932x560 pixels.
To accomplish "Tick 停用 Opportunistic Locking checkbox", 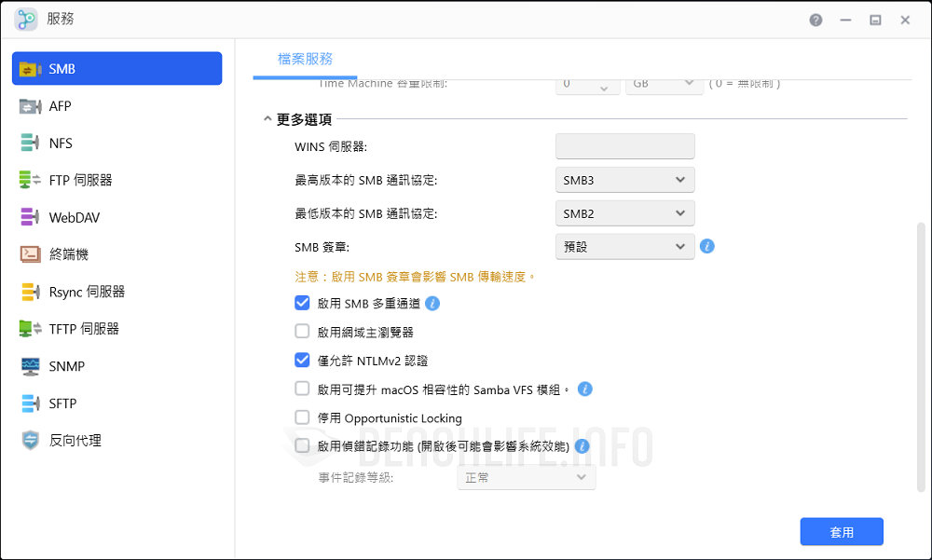I will (302, 417).
